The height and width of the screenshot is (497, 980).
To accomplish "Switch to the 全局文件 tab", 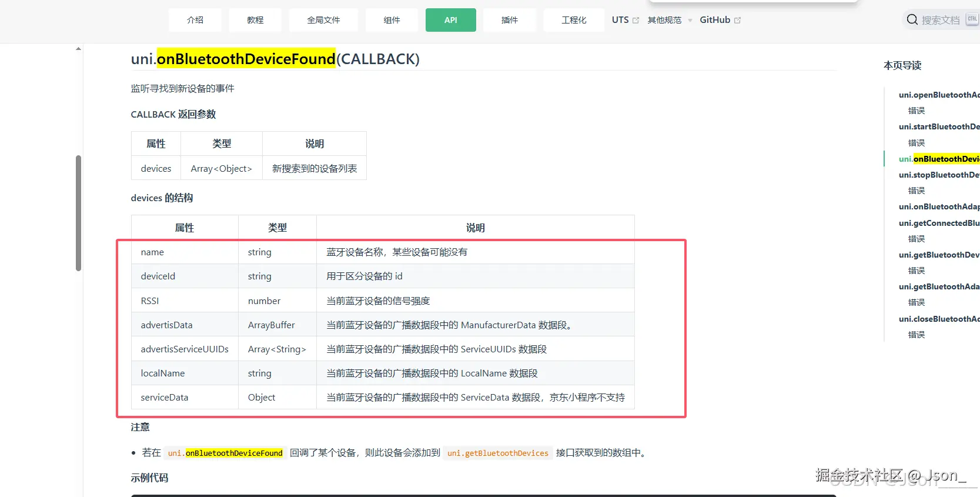I will click(x=323, y=20).
